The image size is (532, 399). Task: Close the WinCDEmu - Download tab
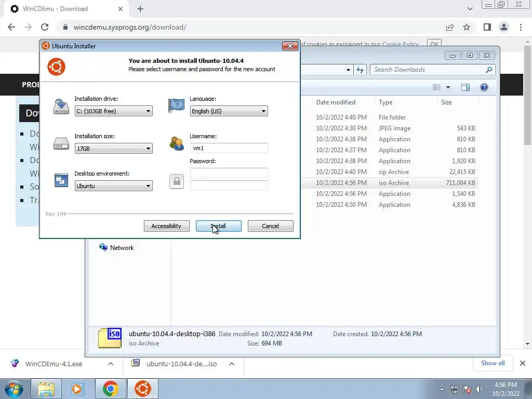click(121, 9)
